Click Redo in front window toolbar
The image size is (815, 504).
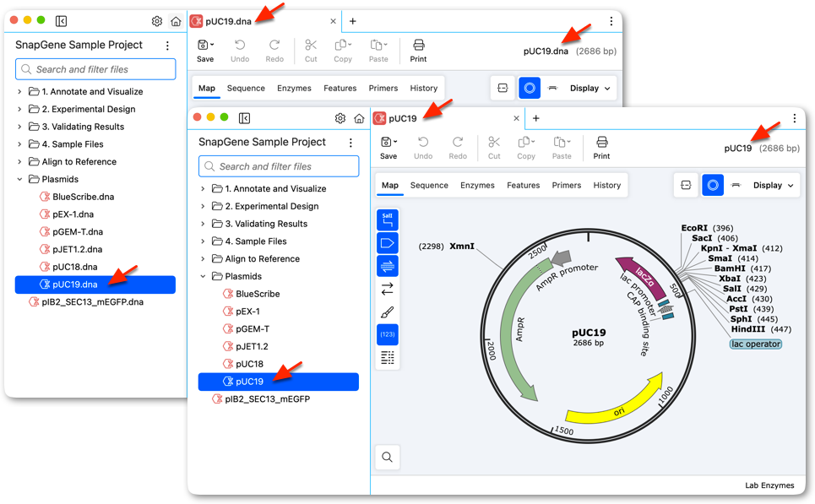point(458,148)
